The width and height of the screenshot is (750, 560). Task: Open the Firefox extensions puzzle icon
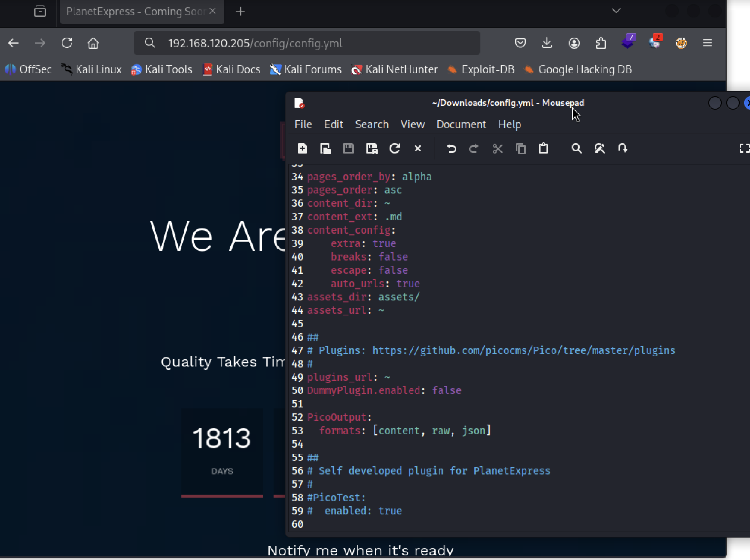pyautogui.click(x=601, y=43)
